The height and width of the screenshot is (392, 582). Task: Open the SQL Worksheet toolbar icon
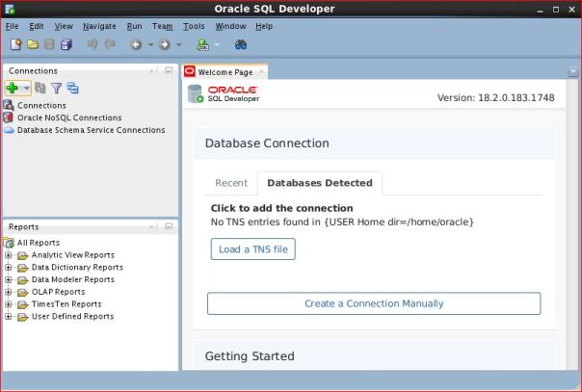click(x=202, y=45)
